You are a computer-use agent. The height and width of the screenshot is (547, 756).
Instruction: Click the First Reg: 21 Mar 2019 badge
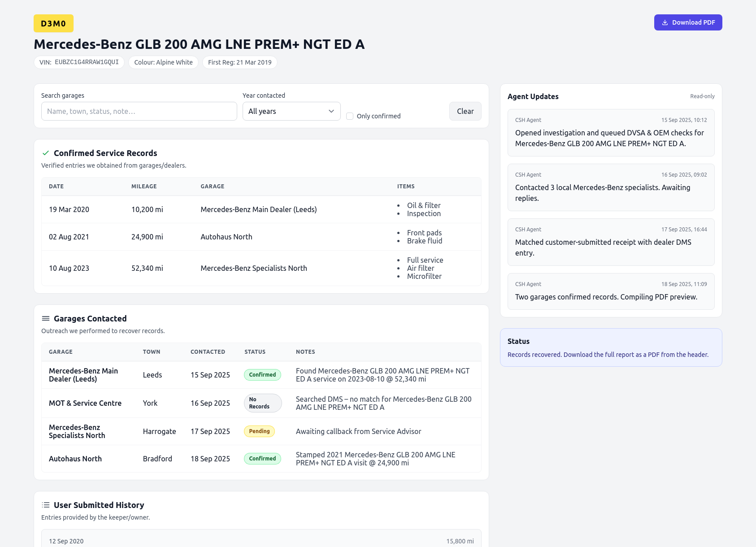[x=240, y=62]
